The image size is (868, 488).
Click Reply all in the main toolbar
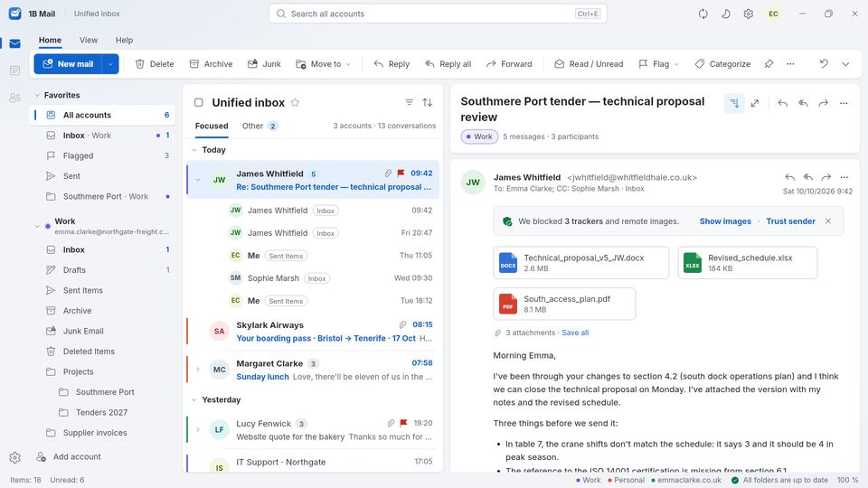point(448,64)
